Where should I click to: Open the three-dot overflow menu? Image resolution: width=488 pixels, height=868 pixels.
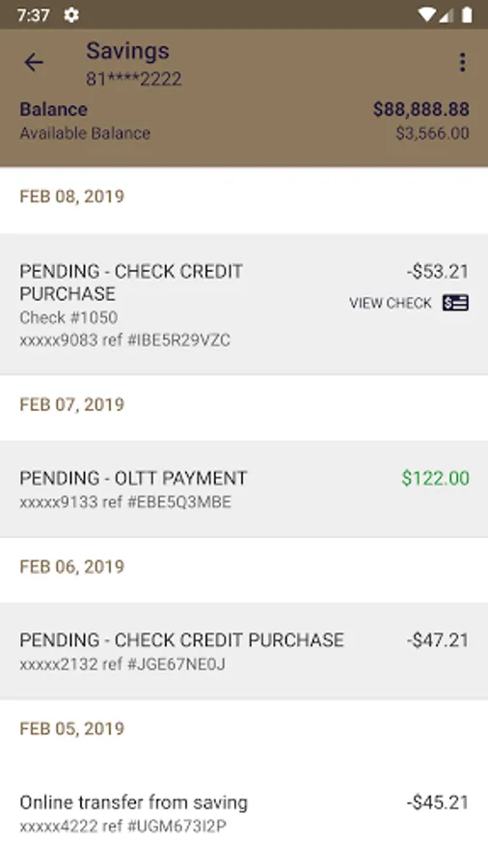pyautogui.click(x=462, y=63)
